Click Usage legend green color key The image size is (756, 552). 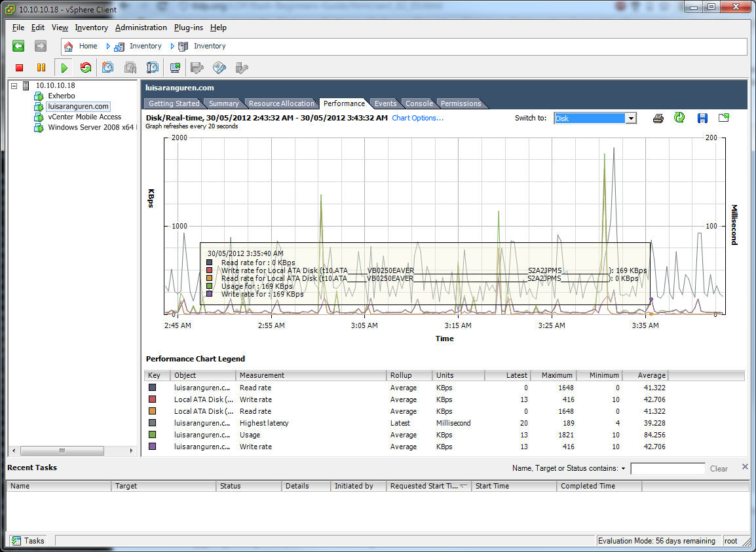pyautogui.click(x=153, y=435)
